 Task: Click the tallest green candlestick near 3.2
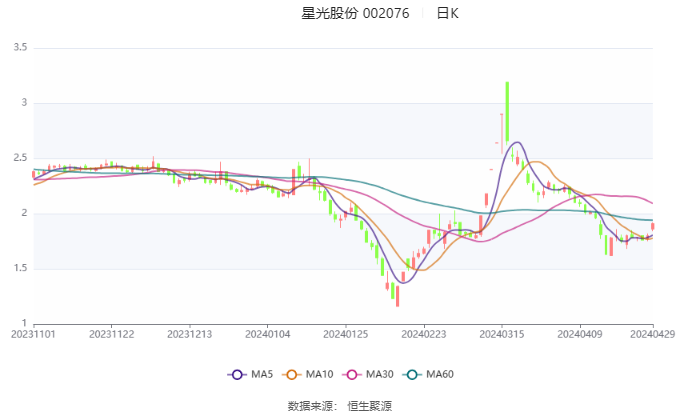(507, 112)
